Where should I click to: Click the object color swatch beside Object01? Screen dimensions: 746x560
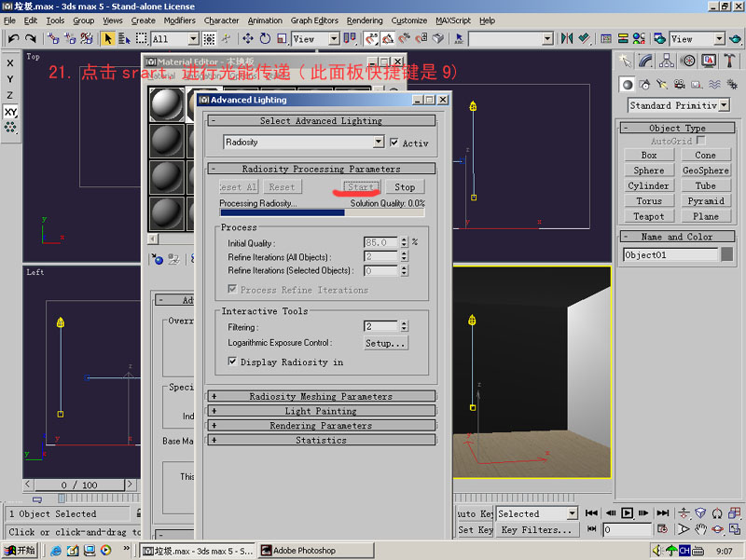pos(727,254)
